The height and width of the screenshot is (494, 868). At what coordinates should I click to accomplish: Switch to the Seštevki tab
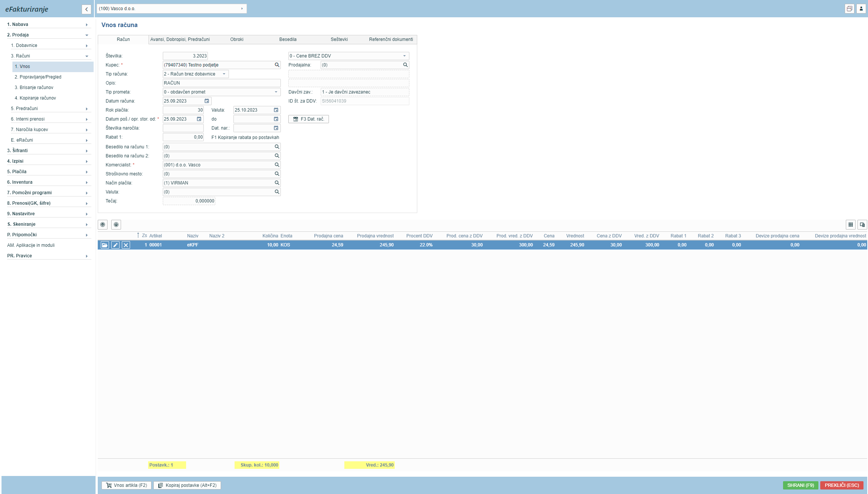coord(339,39)
